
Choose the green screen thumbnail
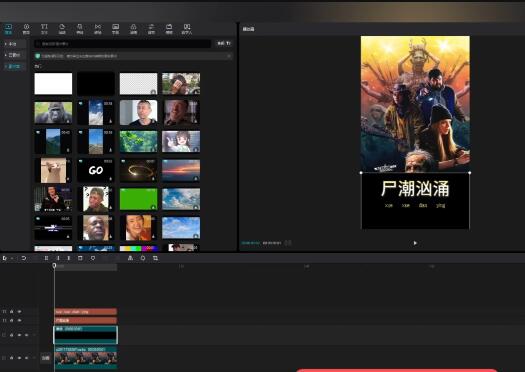pos(139,199)
